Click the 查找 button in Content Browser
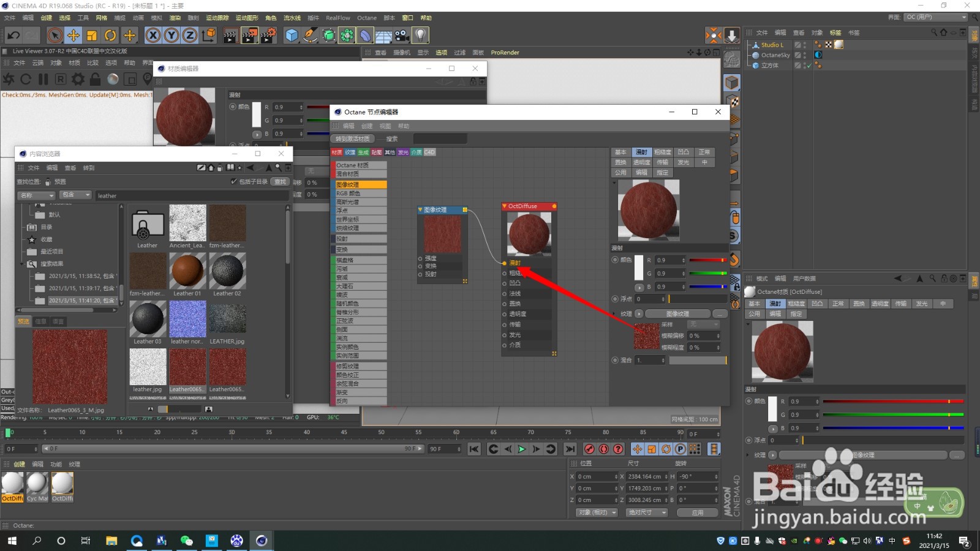Viewport: 980px width, 551px height. pyautogui.click(x=280, y=181)
